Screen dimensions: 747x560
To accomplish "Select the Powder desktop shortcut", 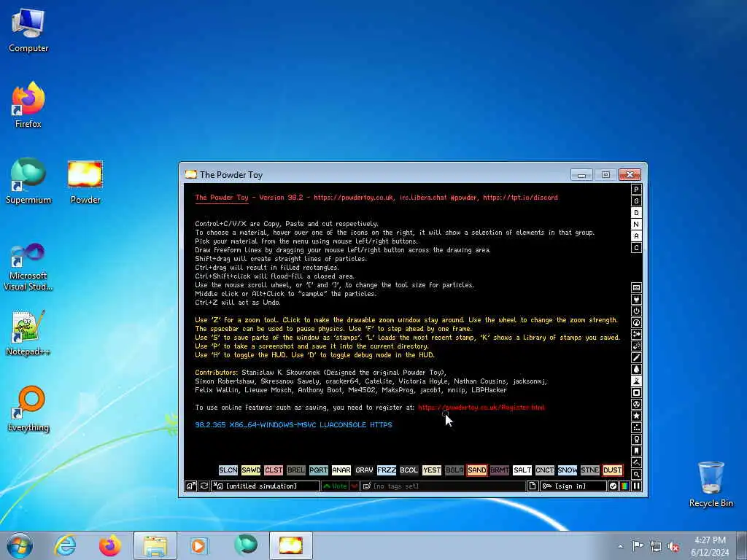I will tap(85, 182).
